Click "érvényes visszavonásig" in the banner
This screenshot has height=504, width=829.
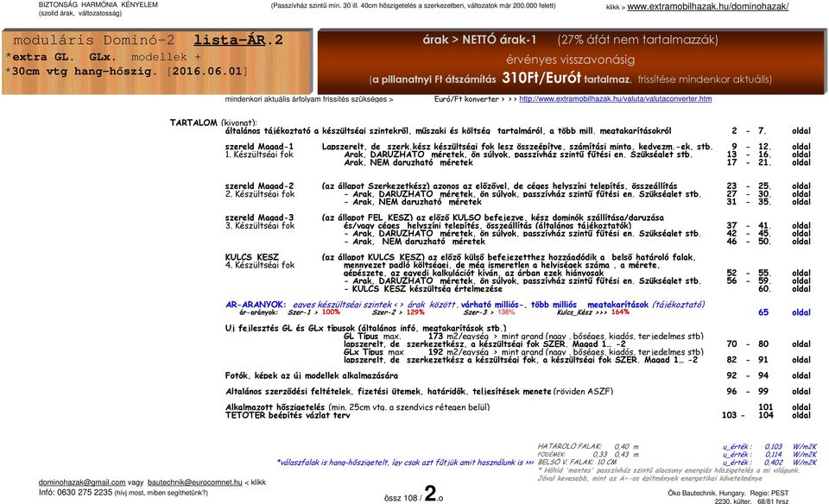pos(571,60)
